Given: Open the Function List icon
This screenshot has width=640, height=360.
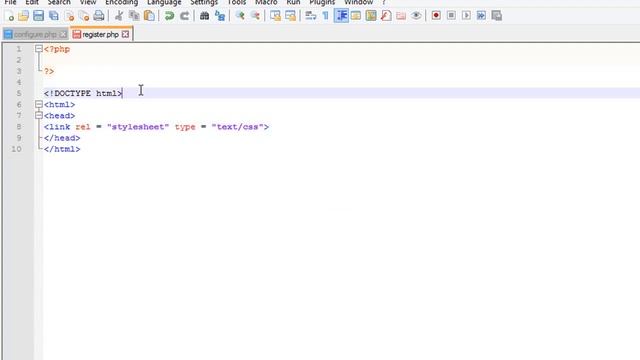Looking at the screenshot, I should coord(386,16).
